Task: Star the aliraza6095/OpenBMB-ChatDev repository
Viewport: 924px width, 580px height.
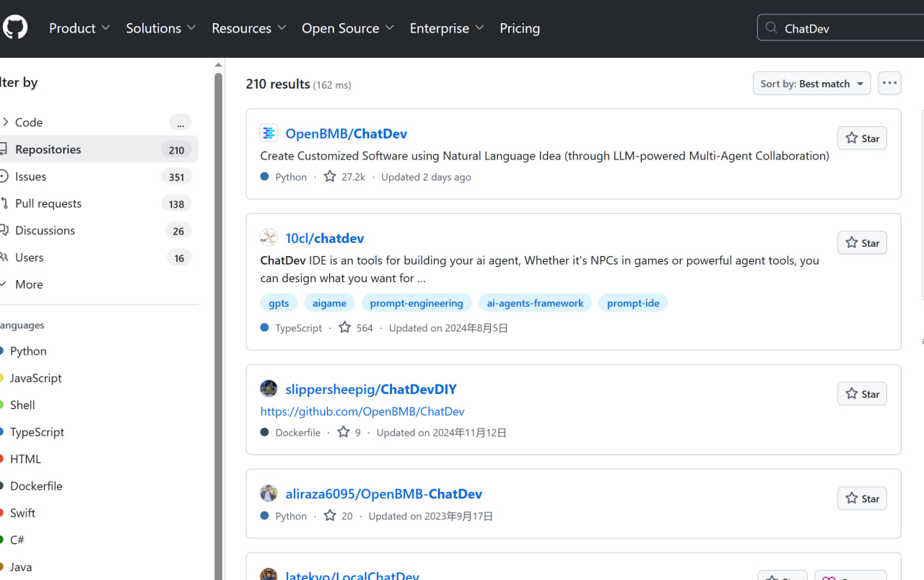Action: point(862,498)
